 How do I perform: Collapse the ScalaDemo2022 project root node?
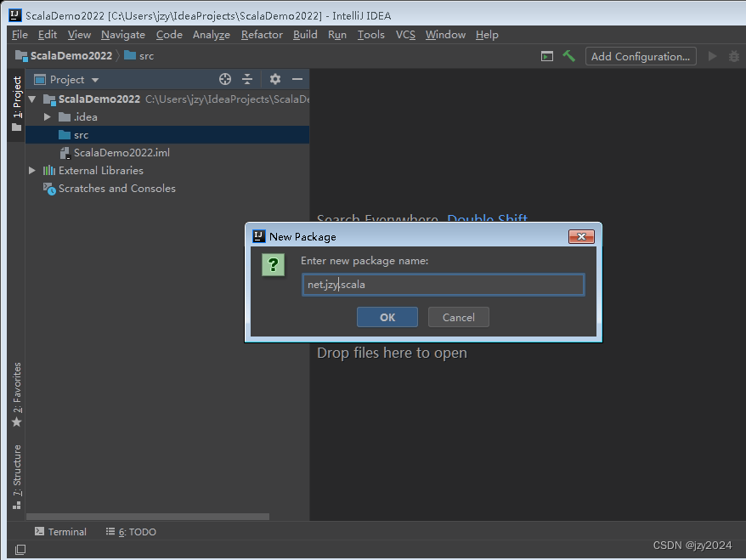pos(32,99)
